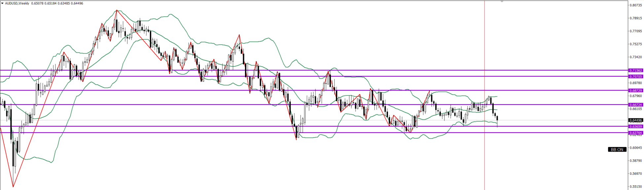Click the 0.78915 tick on price axis
This screenshot has width=644, height=190.
(636, 18)
